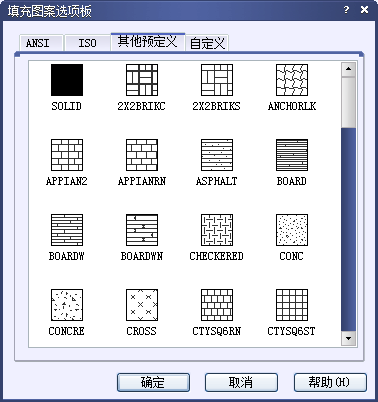Choose the APPIAN2 pattern swatch

click(x=67, y=155)
